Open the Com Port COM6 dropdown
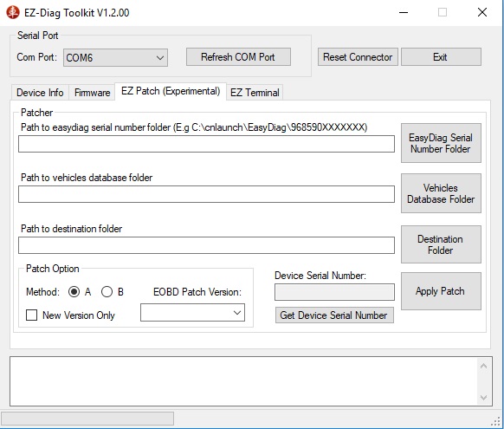 tap(115, 58)
